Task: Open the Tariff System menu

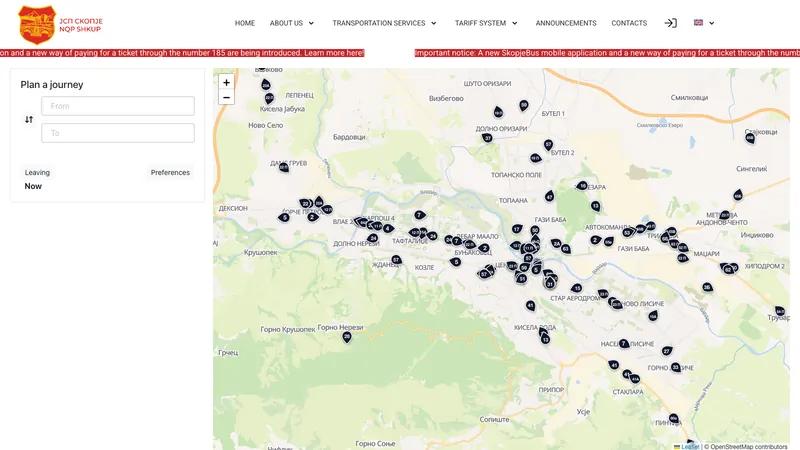Action: [x=480, y=23]
